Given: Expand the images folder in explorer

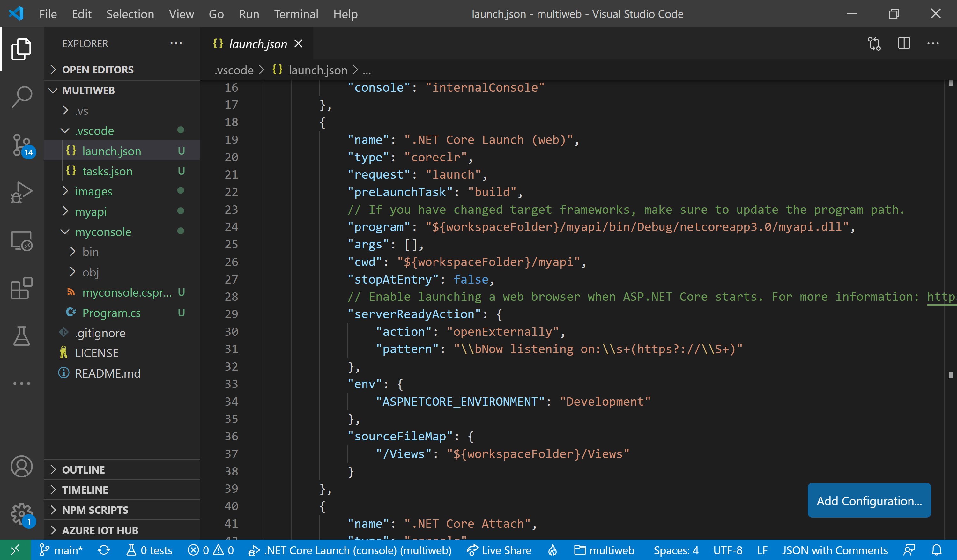Looking at the screenshot, I should 93,191.
